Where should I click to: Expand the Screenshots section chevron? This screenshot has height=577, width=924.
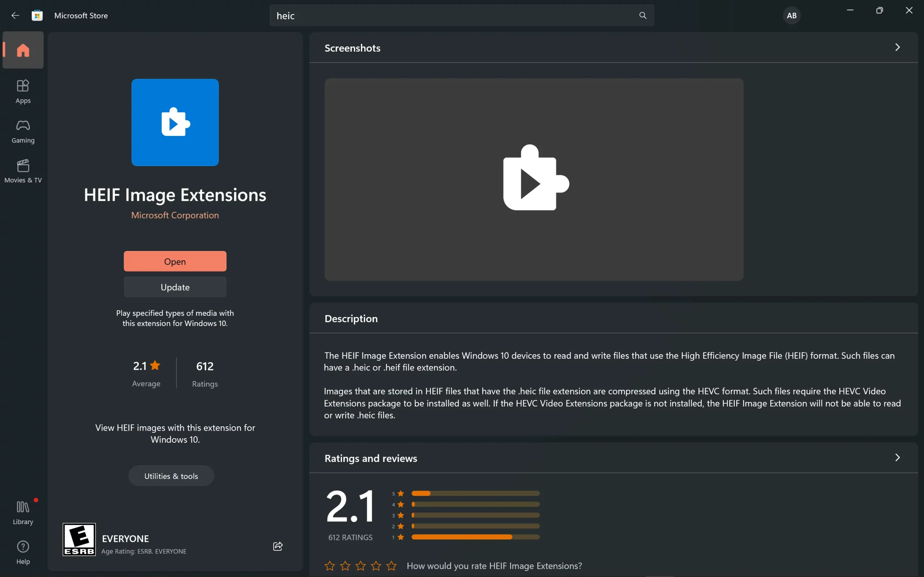coord(897,47)
